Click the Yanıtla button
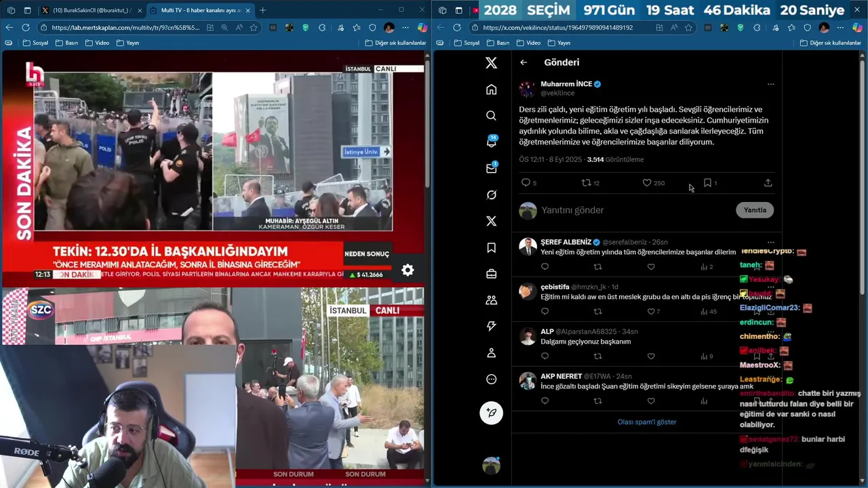 [x=755, y=210]
